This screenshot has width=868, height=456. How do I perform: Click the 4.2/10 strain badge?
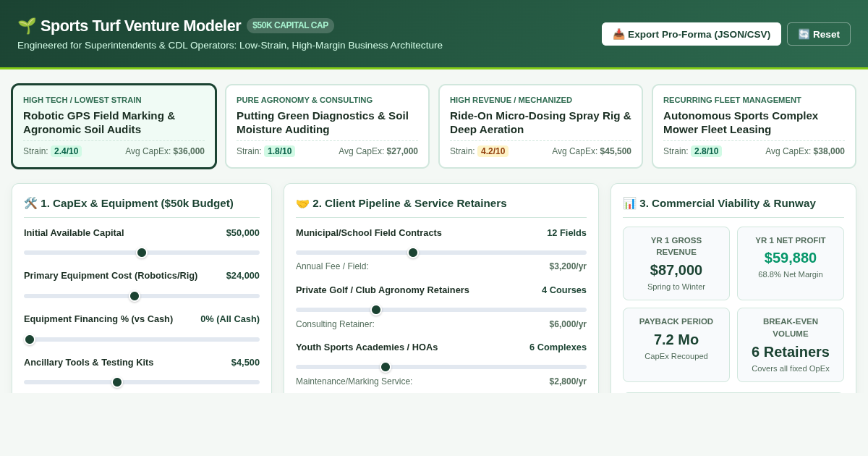[x=493, y=151]
